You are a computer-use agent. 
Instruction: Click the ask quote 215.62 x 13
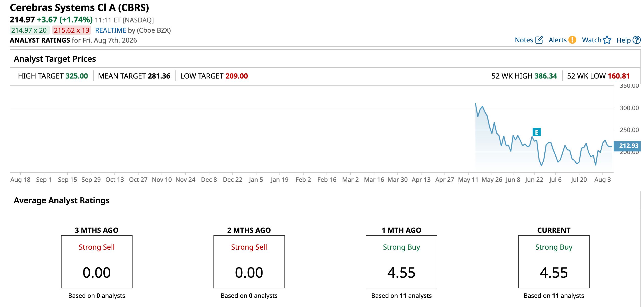(x=71, y=30)
